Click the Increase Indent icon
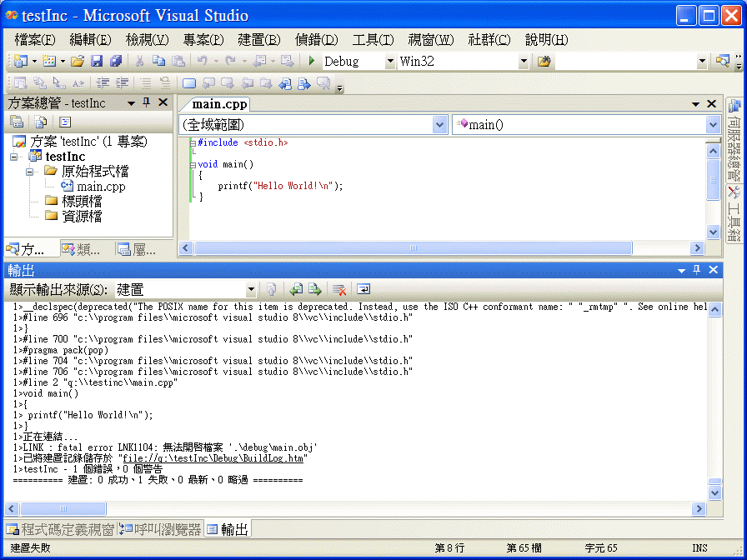Screen dimensions: 747x560 click(122, 83)
